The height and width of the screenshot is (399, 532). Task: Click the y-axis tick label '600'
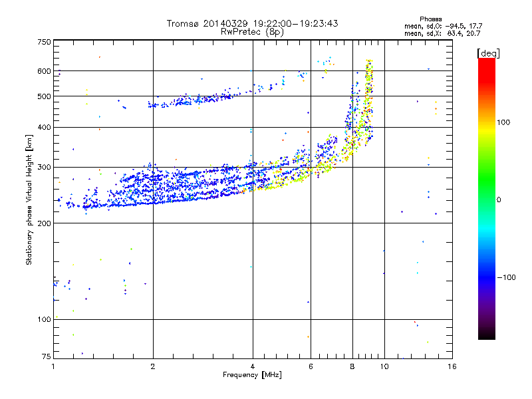point(44,71)
